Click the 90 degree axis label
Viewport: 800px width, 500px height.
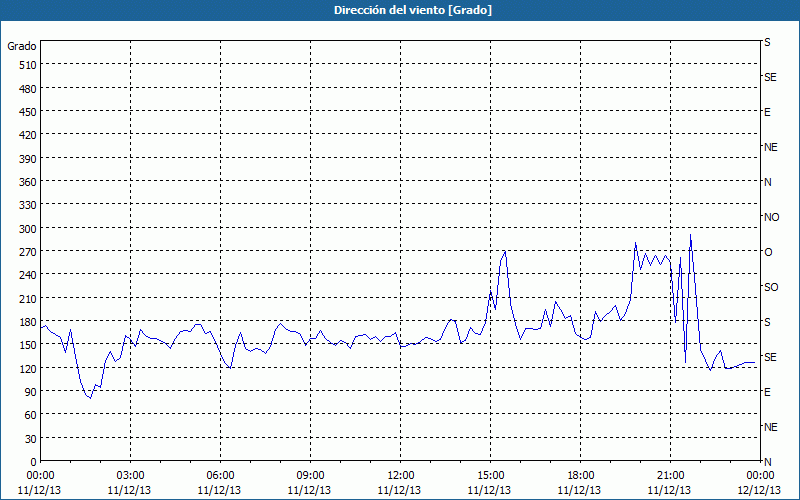click(31, 392)
